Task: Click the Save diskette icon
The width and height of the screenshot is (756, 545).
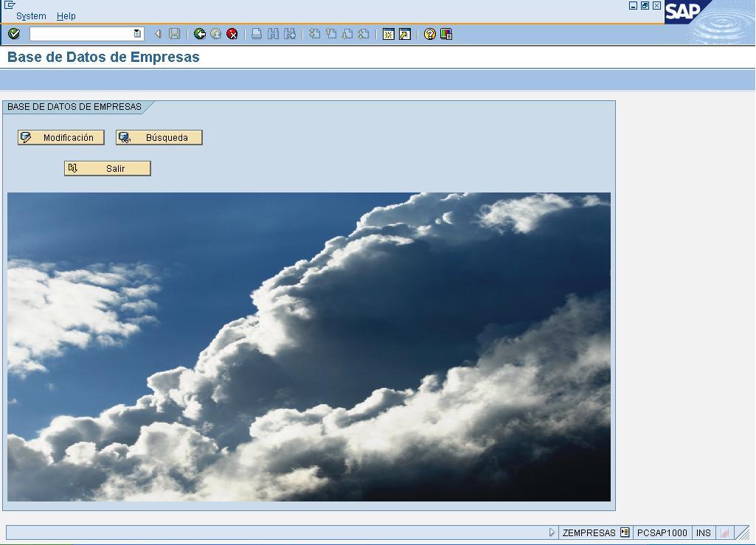Action: [175, 34]
